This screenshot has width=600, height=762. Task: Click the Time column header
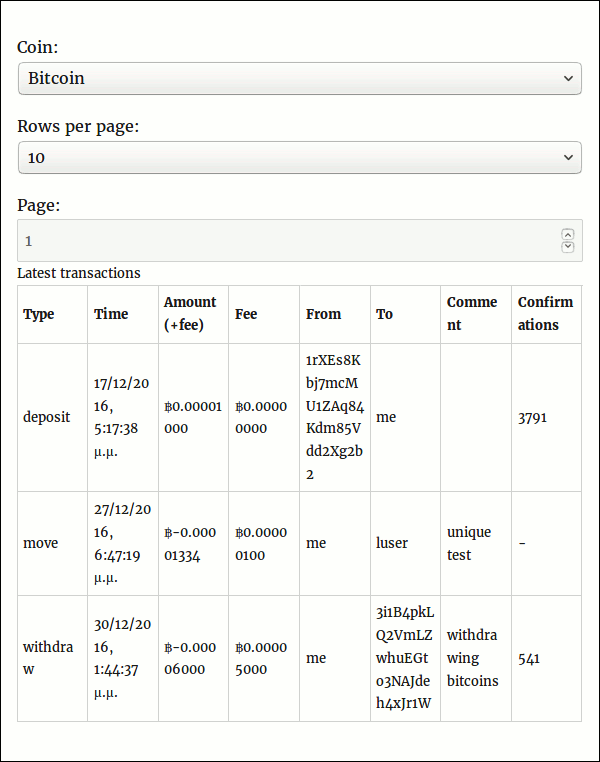point(111,314)
